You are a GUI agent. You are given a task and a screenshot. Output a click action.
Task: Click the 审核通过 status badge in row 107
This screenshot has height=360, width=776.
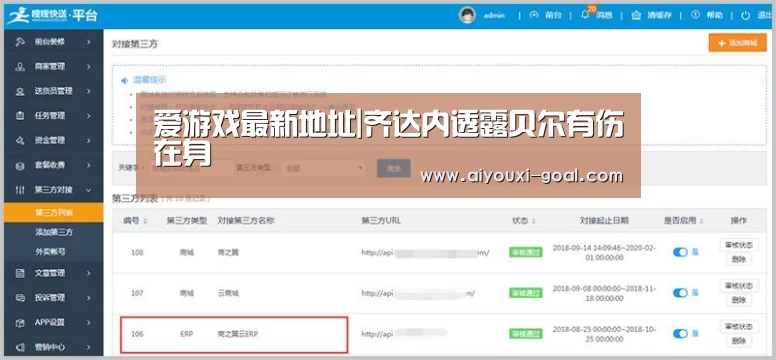pyautogui.click(x=526, y=293)
